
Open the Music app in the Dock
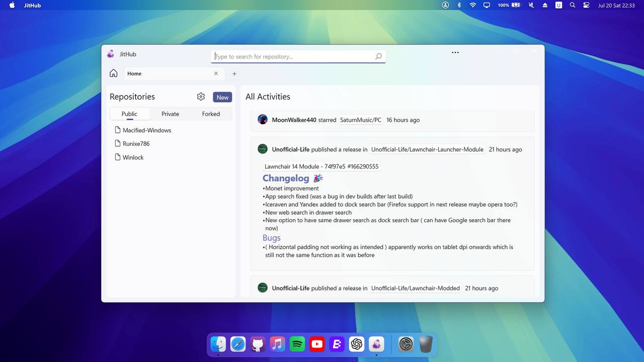tap(277, 344)
